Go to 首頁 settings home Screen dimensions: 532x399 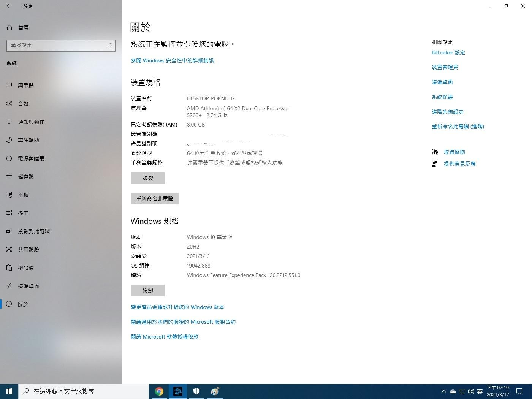pos(24,27)
